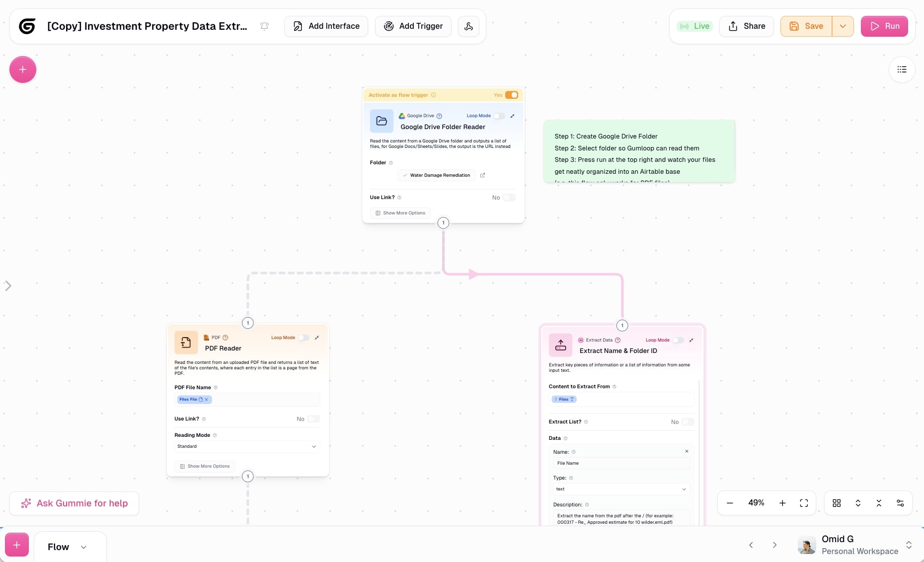The height and width of the screenshot is (562, 924).
Task: Open canvas settings via the sliders icon
Action: click(900, 503)
